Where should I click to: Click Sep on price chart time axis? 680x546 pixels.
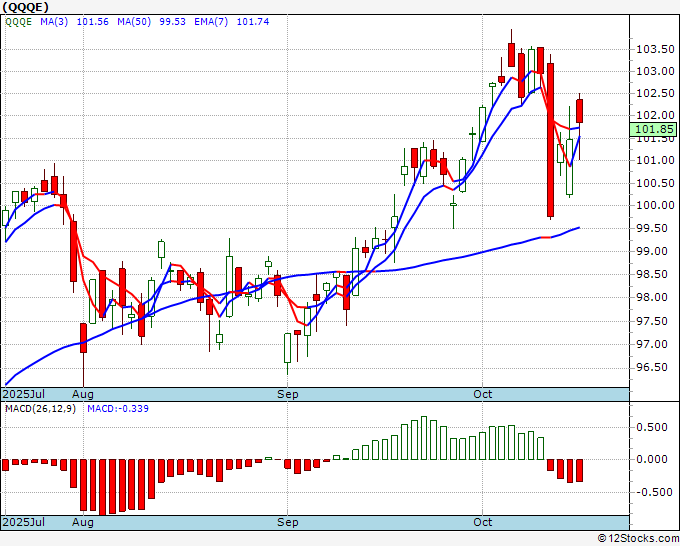point(288,394)
